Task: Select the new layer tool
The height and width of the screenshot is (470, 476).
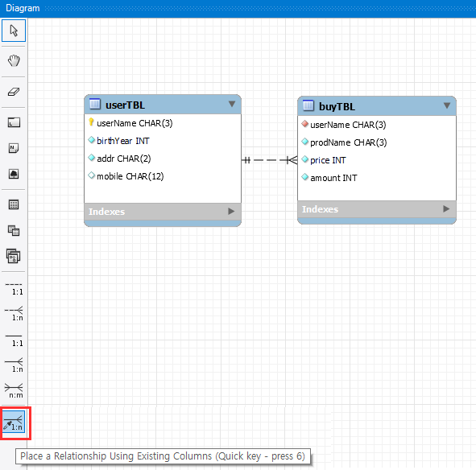Action: pos(14,122)
